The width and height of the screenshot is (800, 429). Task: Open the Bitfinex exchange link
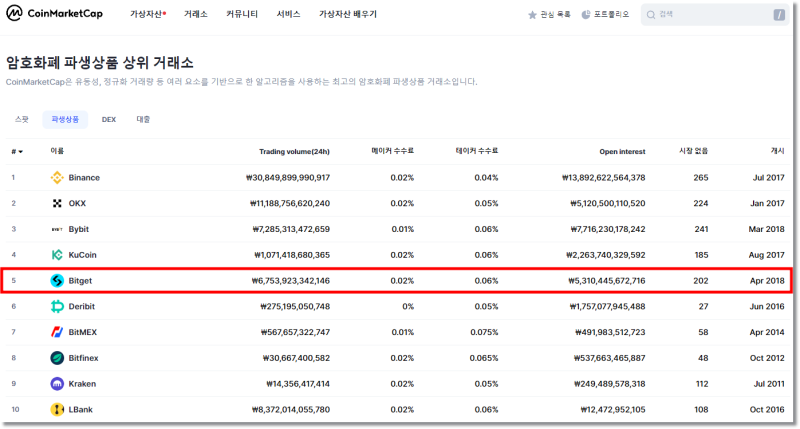(x=83, y=358)
